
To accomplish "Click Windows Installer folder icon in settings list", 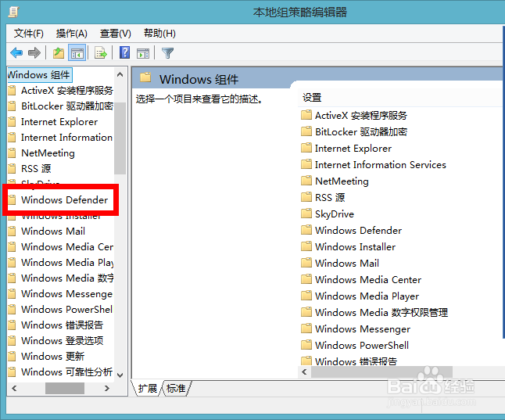I will [x=306, y=246].
